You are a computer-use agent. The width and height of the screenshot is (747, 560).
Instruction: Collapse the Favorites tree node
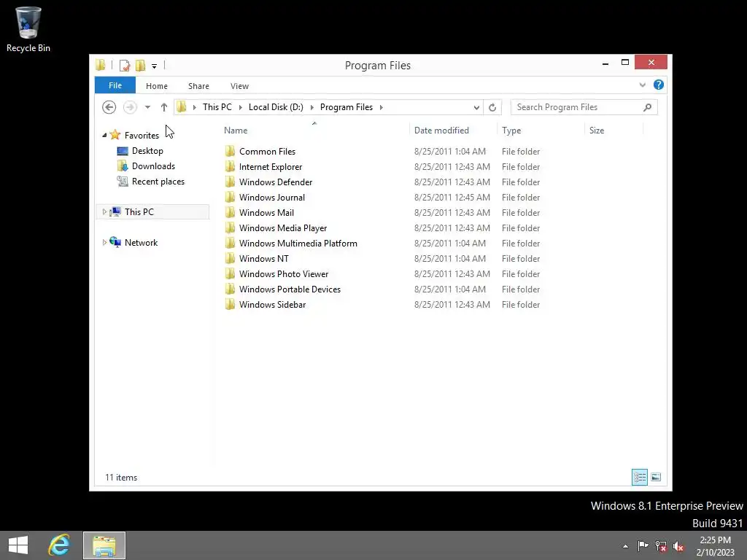(104, 135)
